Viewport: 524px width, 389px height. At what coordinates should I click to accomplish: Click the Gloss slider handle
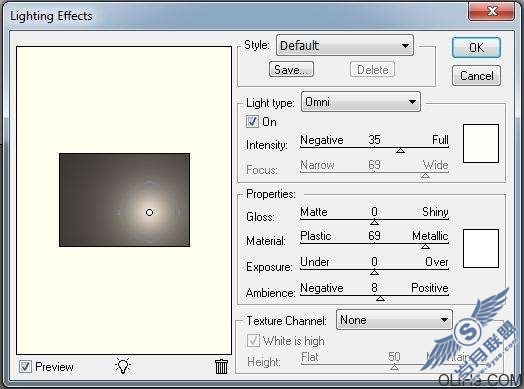374,222
